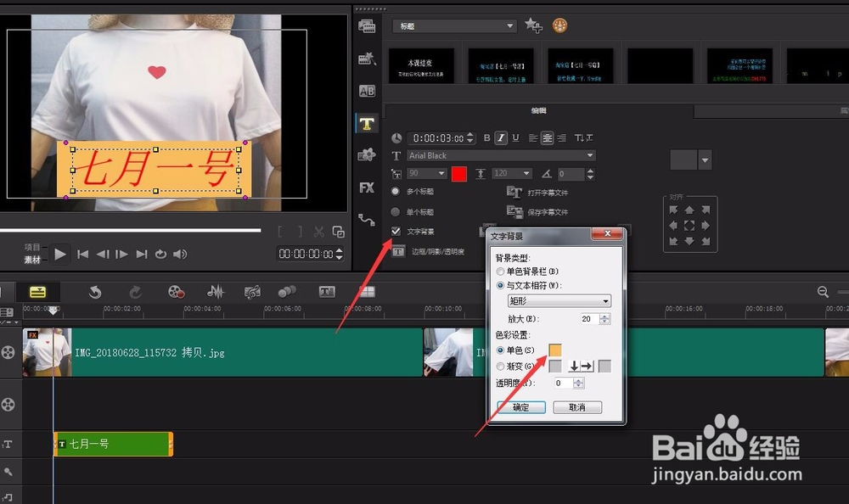The height and width of the screenshot is (504, 849).
Task: Toggle the 文字背景 checkbox
Action: tap(396, 231)
